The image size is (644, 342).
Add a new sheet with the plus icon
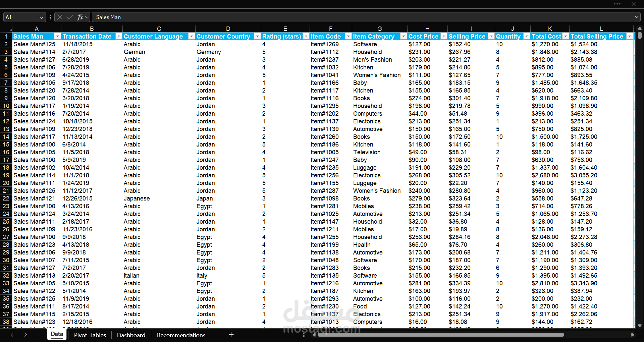click(231, 335)
